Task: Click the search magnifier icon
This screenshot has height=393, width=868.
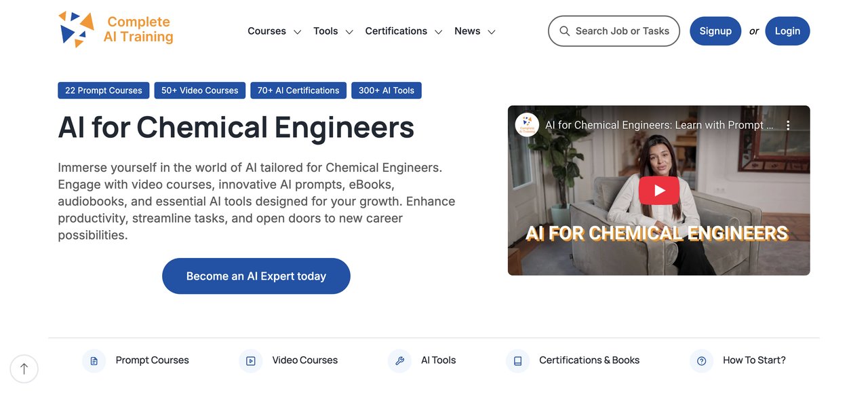Action: tap(564, 31)
